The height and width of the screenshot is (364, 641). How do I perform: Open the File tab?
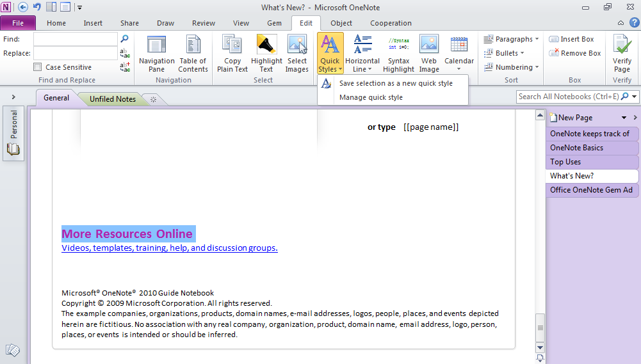coord(18,23)
